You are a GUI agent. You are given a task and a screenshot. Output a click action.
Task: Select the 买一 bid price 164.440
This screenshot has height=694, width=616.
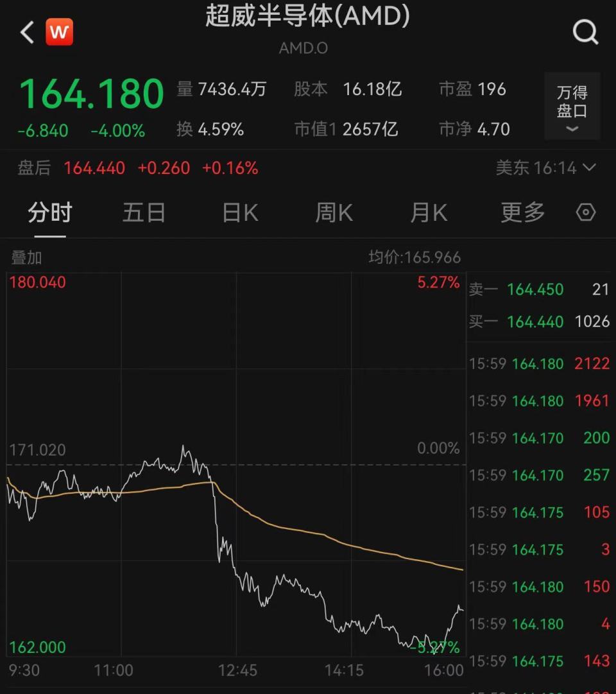point(535,322)
